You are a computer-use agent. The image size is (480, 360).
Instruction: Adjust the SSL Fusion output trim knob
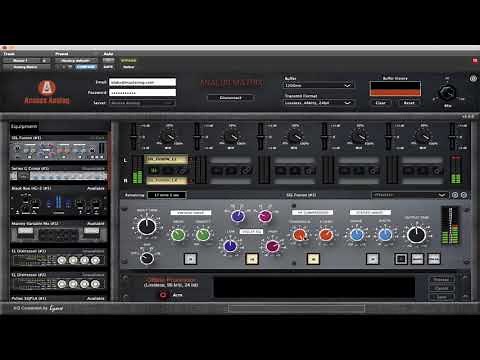[x=416, y=234]
